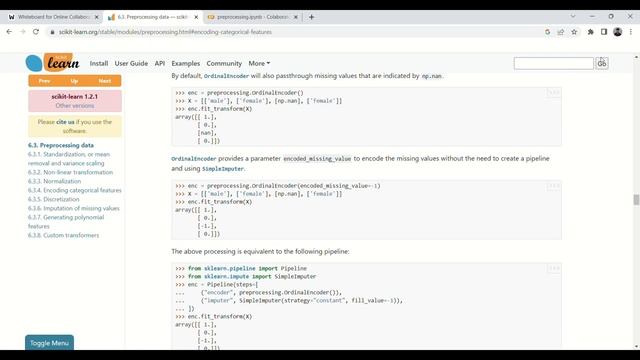Open the browser side panel icon
This screenshot has height=360, width=640.
[604, 32]
